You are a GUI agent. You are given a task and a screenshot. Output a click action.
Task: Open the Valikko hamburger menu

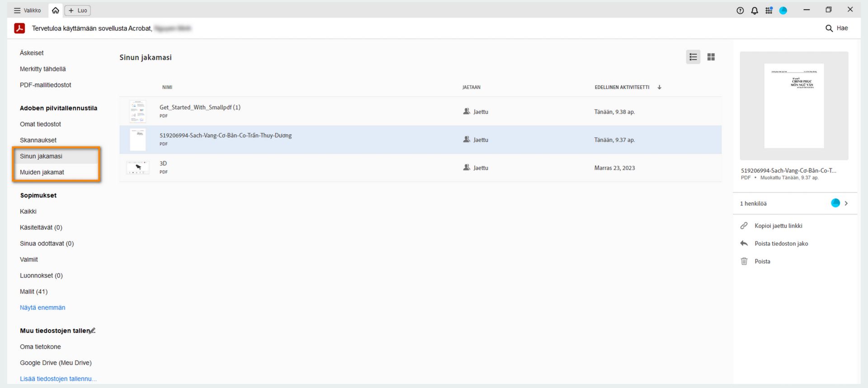[x=27, y=10]
